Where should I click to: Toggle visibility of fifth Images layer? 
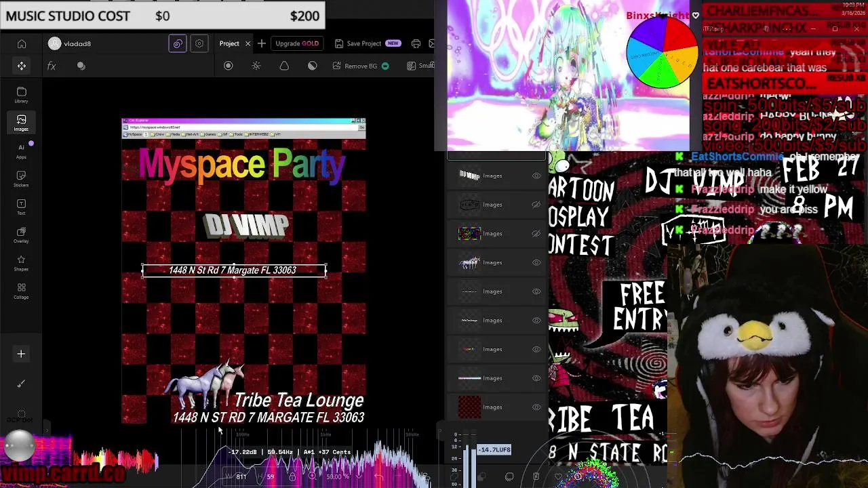[536, 291]
